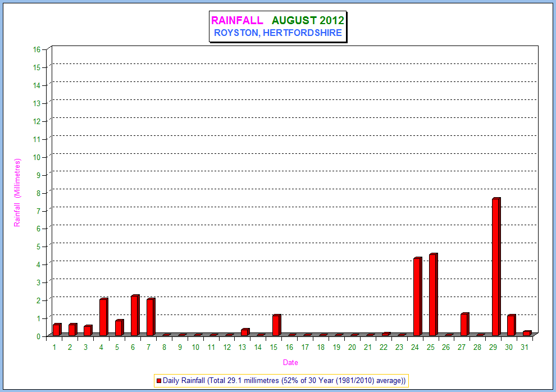Click the x-axis label 31

[x=525, y=348]
